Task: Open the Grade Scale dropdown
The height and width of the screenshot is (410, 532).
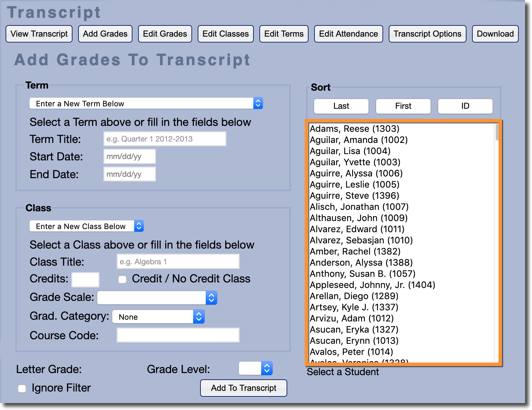Action: (157, 298)
